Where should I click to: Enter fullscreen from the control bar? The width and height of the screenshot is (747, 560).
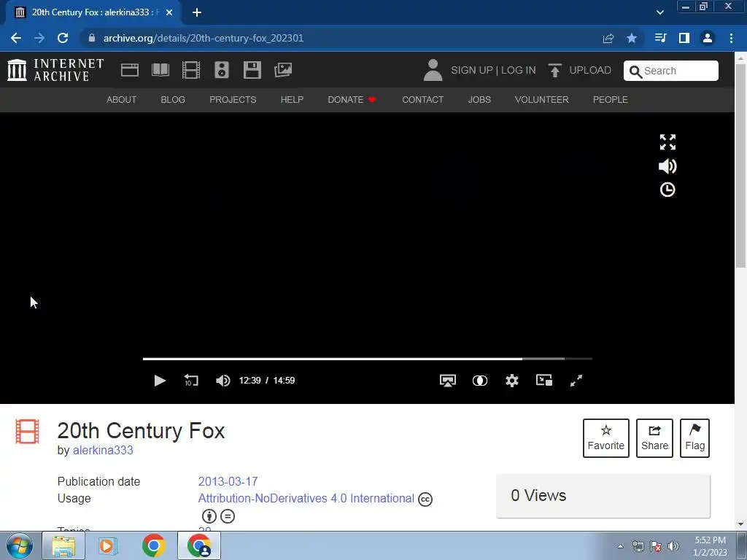coord(576,381)
